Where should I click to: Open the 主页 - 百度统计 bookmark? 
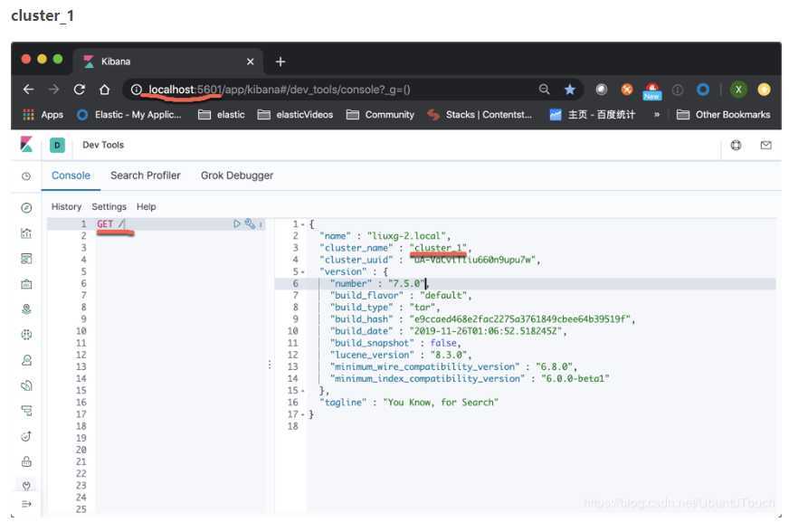click(x=593, y=115)
